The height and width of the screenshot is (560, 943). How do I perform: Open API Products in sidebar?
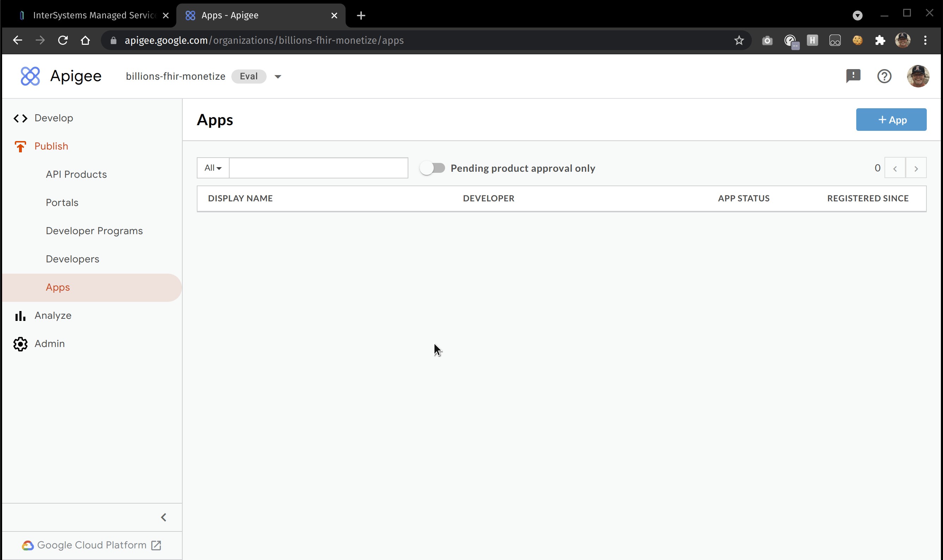(76, 174)
